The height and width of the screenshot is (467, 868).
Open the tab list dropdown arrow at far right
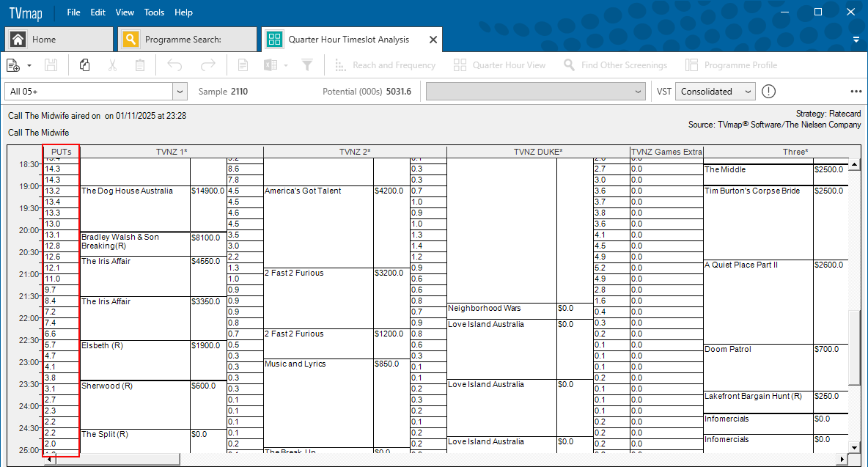click(x=856, y=40)
